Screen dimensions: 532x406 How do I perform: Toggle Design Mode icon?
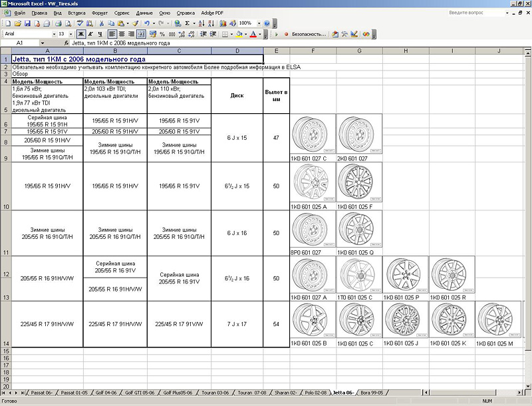coord(354,34)
